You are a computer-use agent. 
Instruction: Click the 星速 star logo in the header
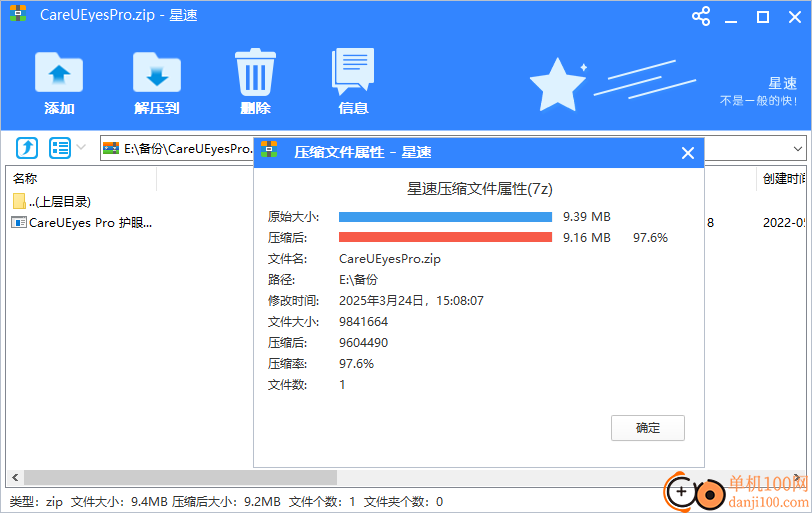click(557, 84)
